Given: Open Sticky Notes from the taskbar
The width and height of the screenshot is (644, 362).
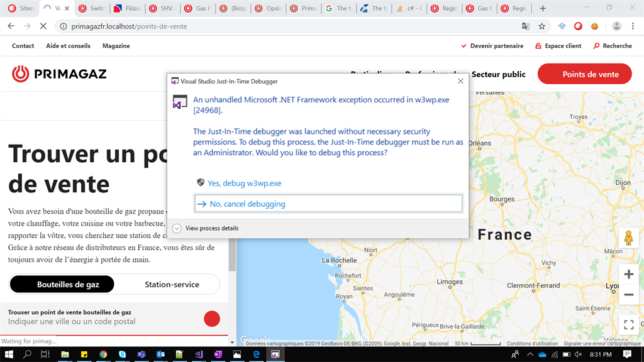Looking at the screenshot, I should [x=84, y=354].
